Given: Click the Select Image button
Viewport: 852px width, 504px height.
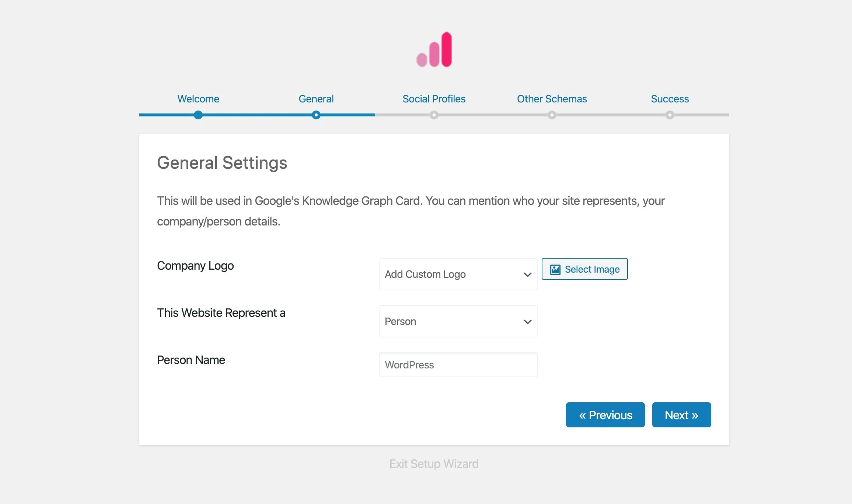Looking at the screenshot, I should point(584,269).
